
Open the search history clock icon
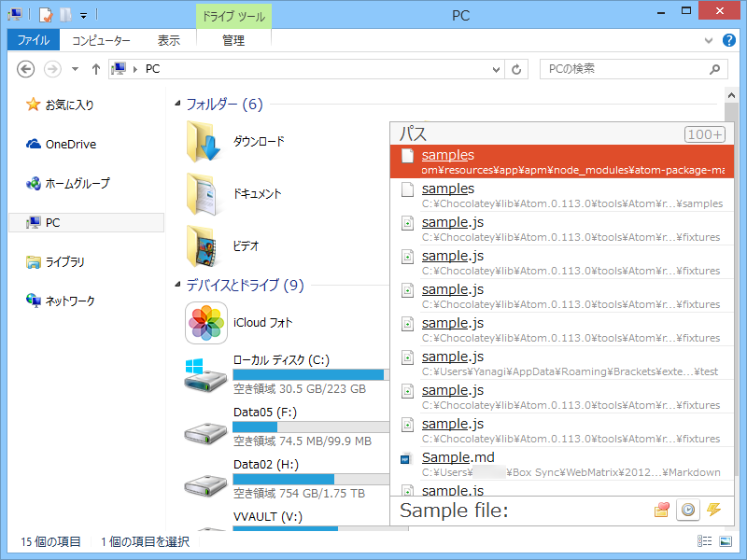click(688, 511)
